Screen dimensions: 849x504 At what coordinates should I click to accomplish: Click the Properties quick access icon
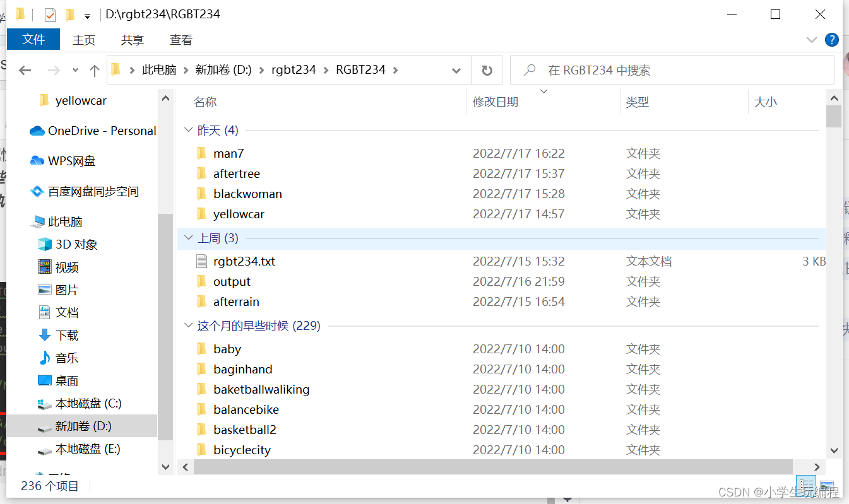50,14
